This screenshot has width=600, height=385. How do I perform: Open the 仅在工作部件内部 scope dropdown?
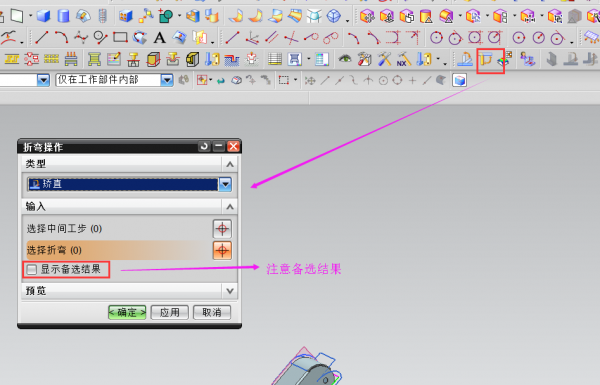(167, 80)
